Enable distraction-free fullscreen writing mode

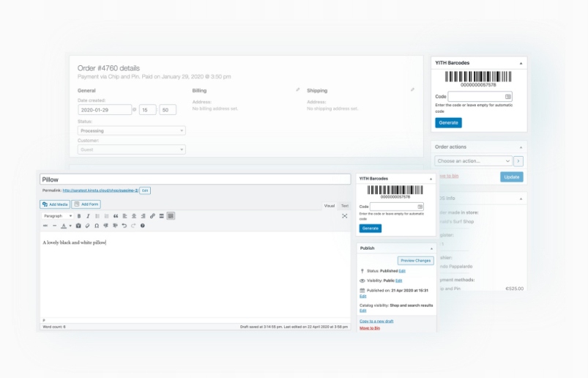point(344,216)
